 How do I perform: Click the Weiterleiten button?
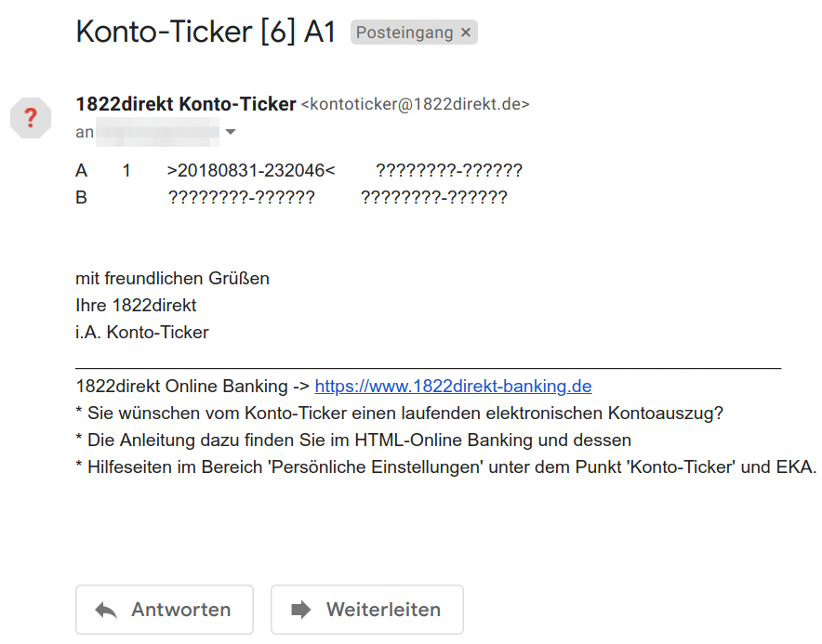[367, 610]
